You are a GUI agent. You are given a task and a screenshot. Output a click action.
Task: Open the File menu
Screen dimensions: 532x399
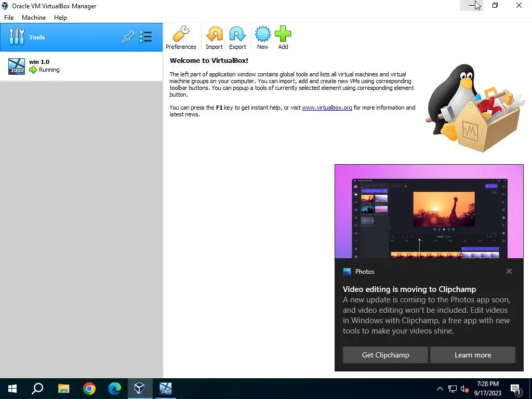point(9,18)
